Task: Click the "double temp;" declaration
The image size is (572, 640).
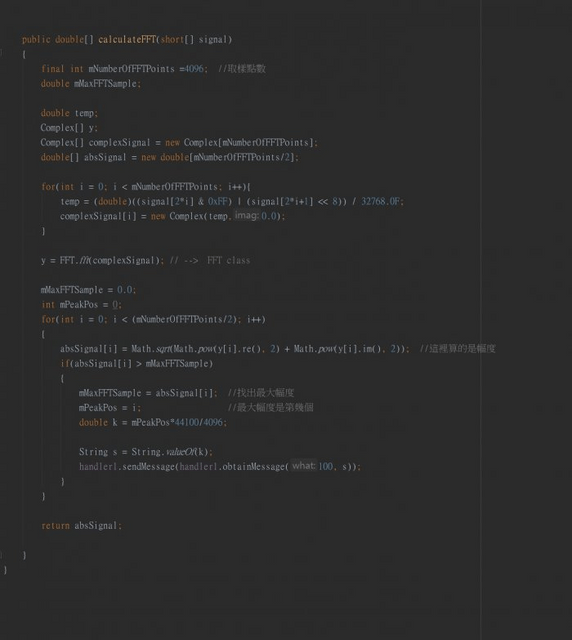Action: [x=69, y=113]
